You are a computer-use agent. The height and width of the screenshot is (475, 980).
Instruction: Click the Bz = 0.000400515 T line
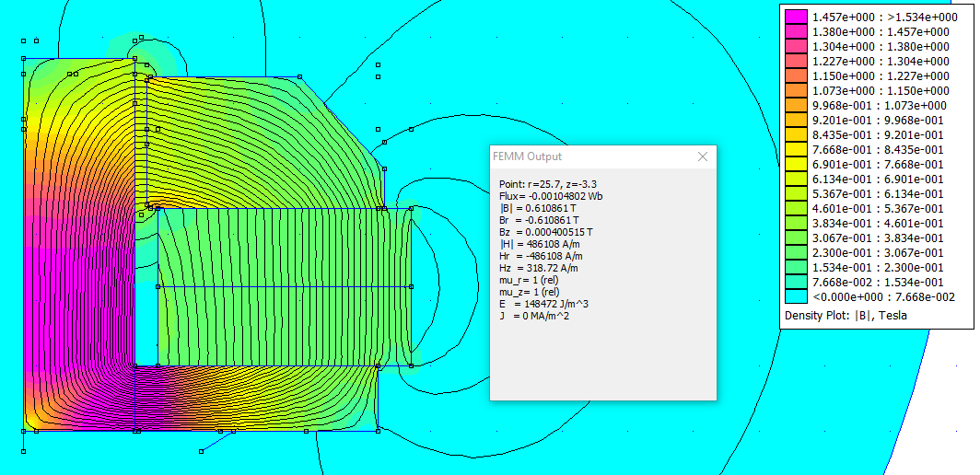click(545, 232)
